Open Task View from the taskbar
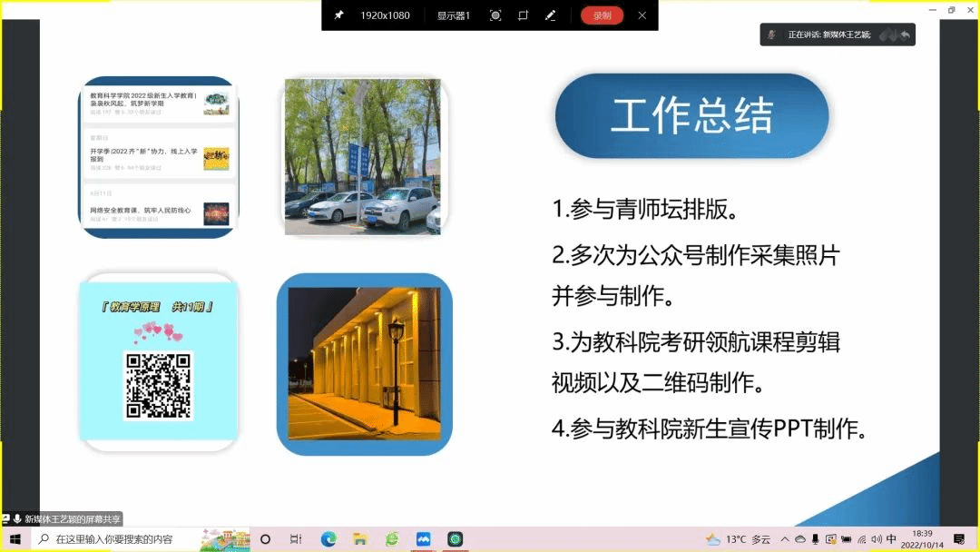980x552 pixels. point(295,539)
